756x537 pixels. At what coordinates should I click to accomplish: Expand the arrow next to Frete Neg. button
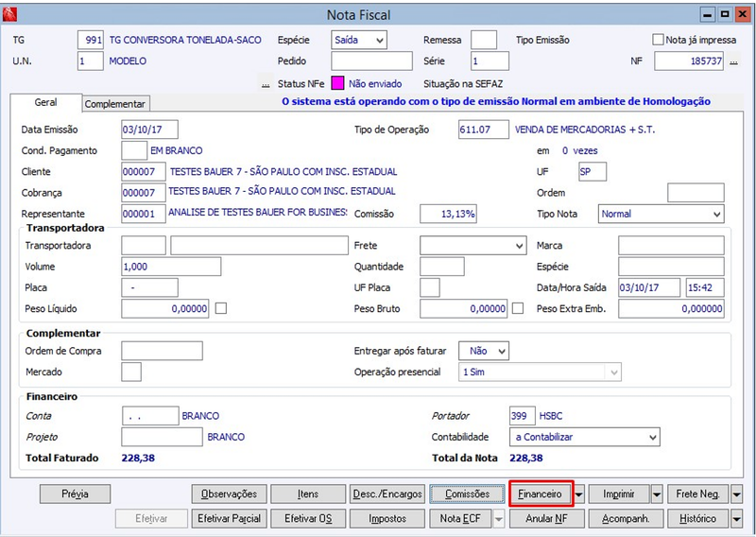(x=736, y=494)
